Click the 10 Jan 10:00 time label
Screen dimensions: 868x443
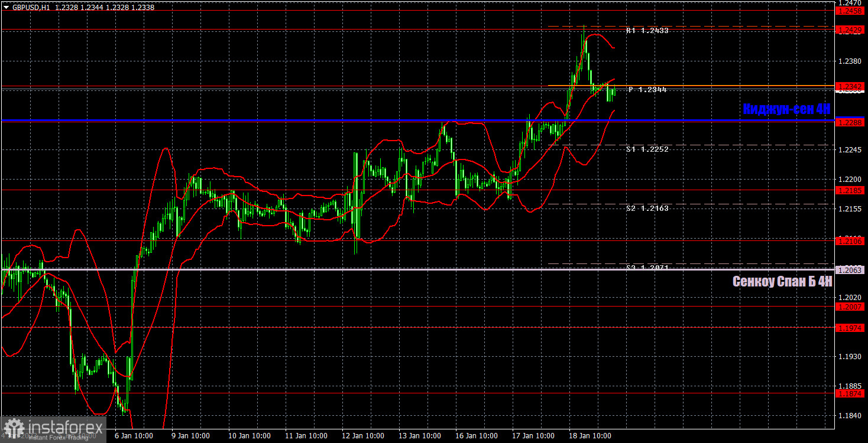[x=248, y=436]
